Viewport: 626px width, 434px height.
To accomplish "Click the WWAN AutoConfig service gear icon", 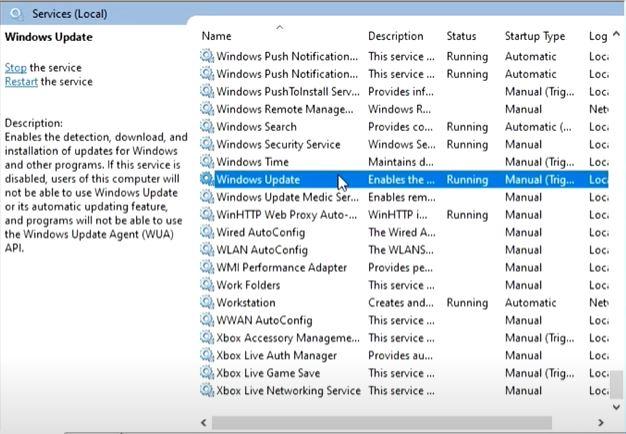I will (x=207, y=320).
